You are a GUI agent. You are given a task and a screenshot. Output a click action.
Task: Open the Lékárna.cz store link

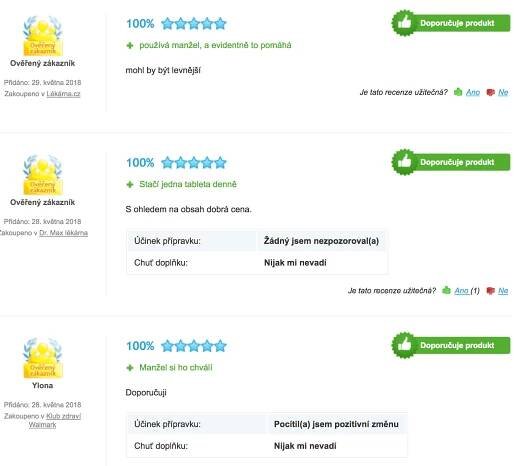(x=63, y=94)
